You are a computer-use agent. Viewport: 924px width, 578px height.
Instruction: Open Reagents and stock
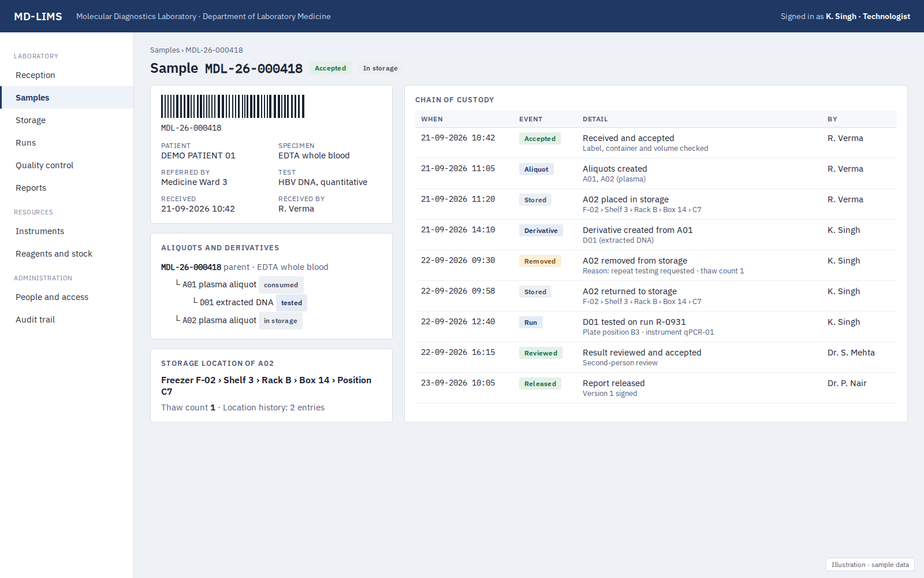point(66,254)
